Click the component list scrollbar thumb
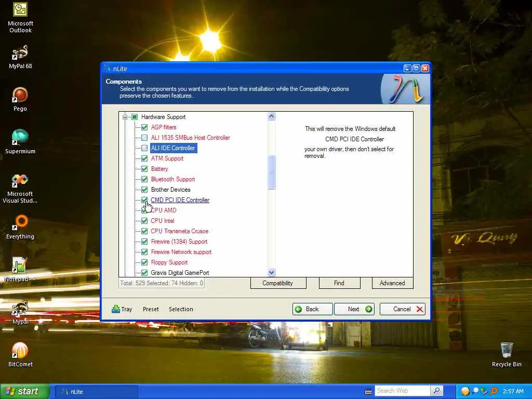Viewport: 532px width, 399px height. [x=271, y=172]
